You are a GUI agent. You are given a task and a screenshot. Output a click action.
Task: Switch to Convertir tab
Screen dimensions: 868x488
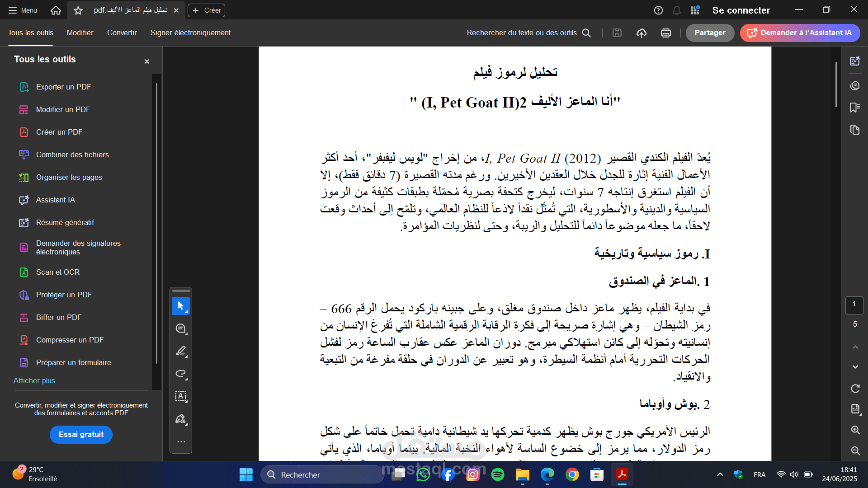pos(122,33)
